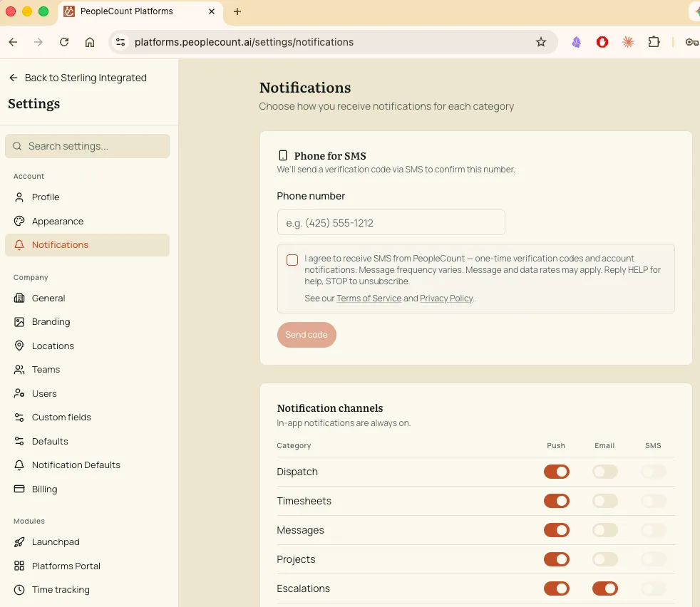Viewport: 700px width, 607px height.
Task: Click the Branding image icon
Action: coord(19,322)
